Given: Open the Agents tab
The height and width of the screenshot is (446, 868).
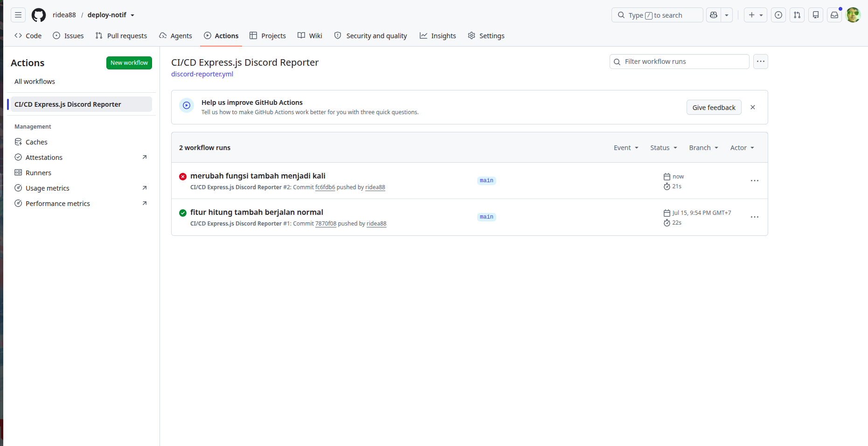Looking at the screenshot, I should pos(175,36).
